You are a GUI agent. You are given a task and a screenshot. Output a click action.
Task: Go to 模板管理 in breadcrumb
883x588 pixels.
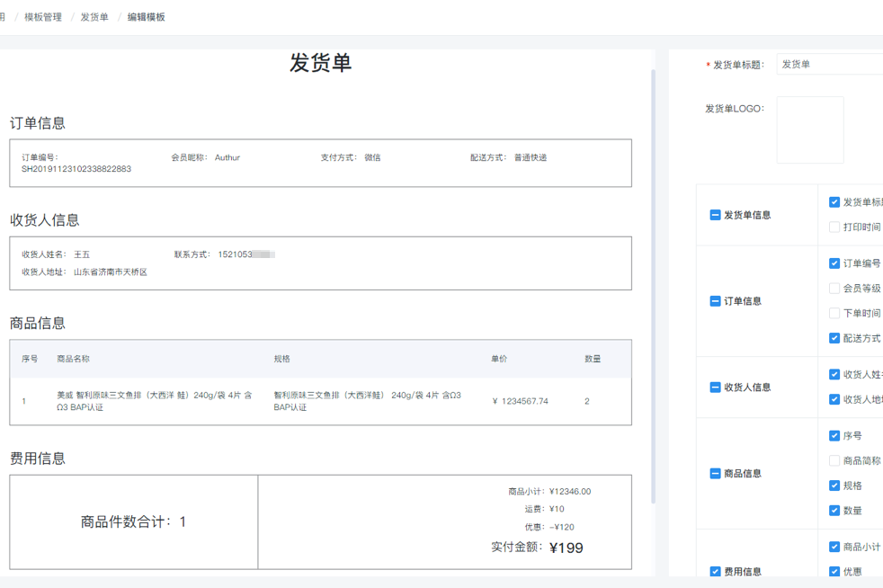click(43, 17)
